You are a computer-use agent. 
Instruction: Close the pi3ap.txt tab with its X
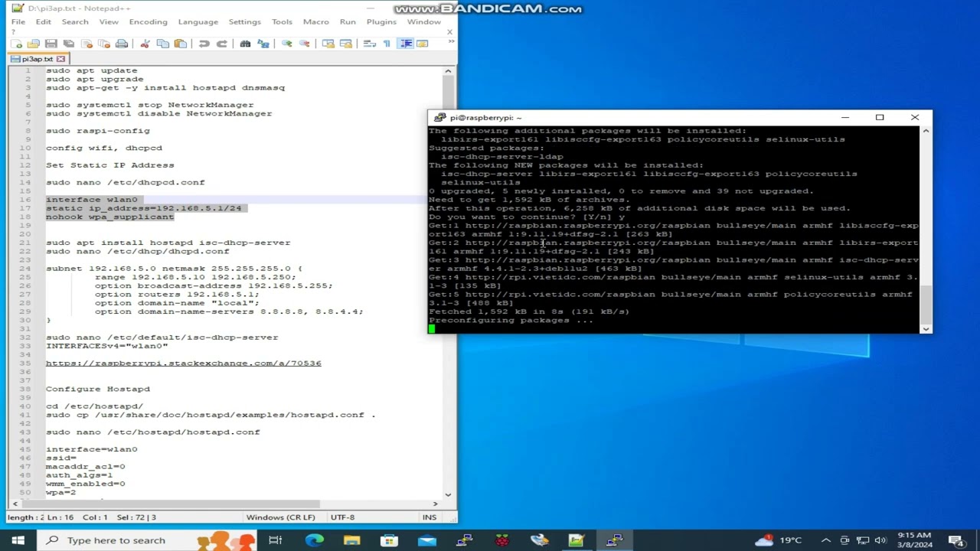click(60, 59)
